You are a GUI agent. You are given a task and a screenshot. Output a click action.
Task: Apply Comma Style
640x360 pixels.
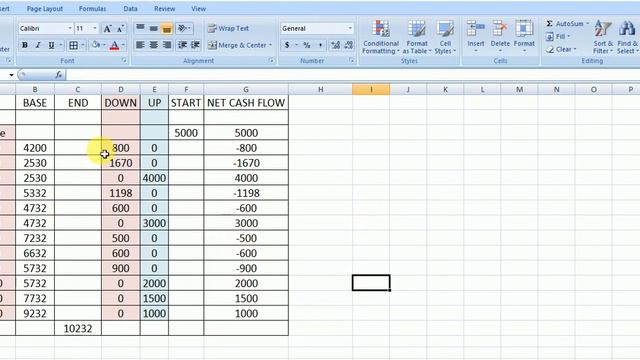pos(320,45)
